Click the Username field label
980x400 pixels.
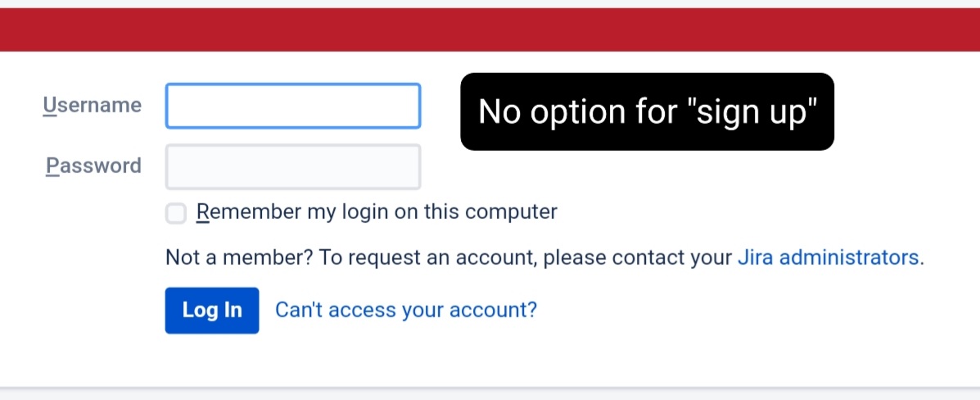(92, 105)
